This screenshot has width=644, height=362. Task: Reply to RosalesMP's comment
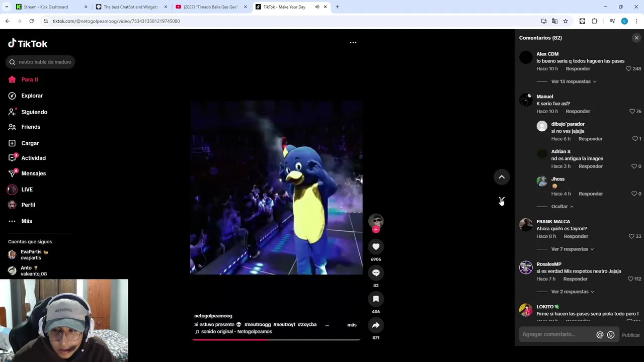pos(576,279)
